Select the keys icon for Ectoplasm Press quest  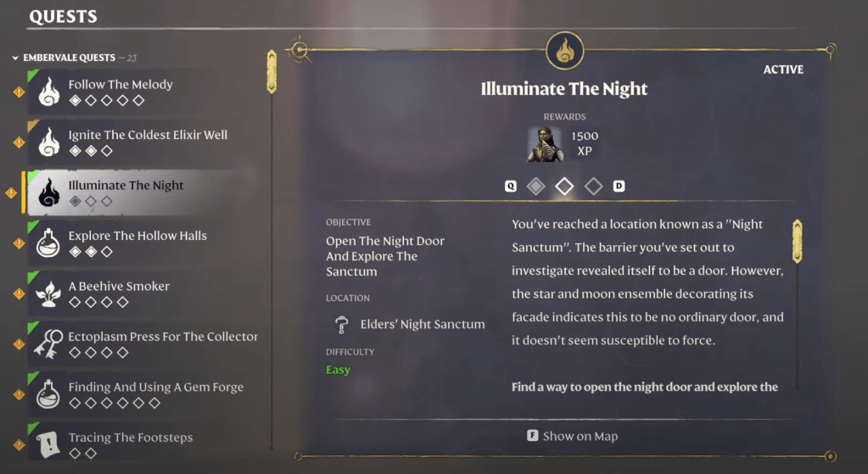pos(48,343)
